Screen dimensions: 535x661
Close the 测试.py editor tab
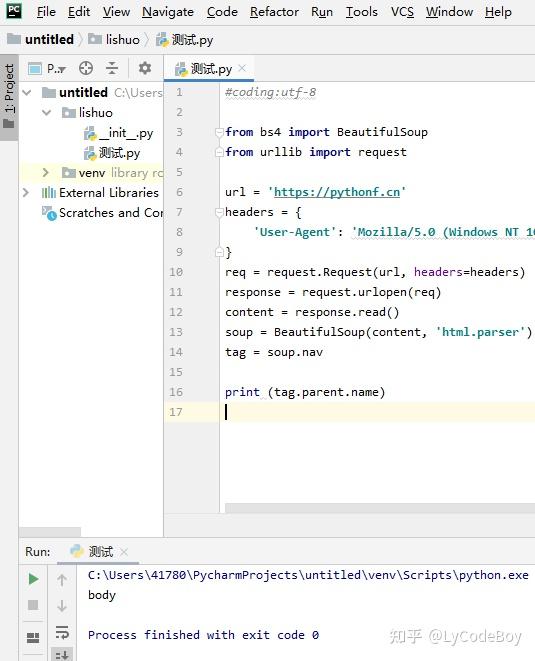(x=242, y=68)
